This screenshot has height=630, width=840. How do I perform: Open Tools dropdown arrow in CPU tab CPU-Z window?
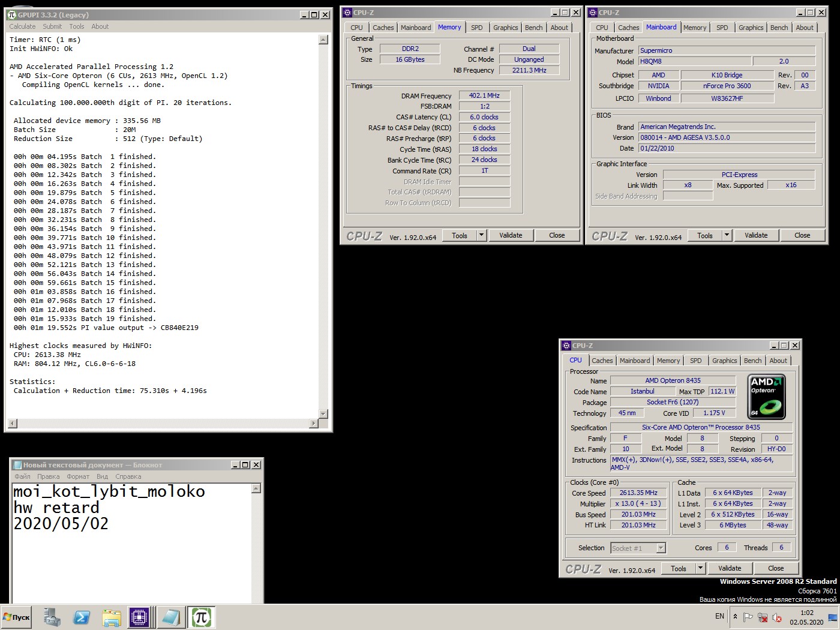pyautogui.click(x=700, y=568)
